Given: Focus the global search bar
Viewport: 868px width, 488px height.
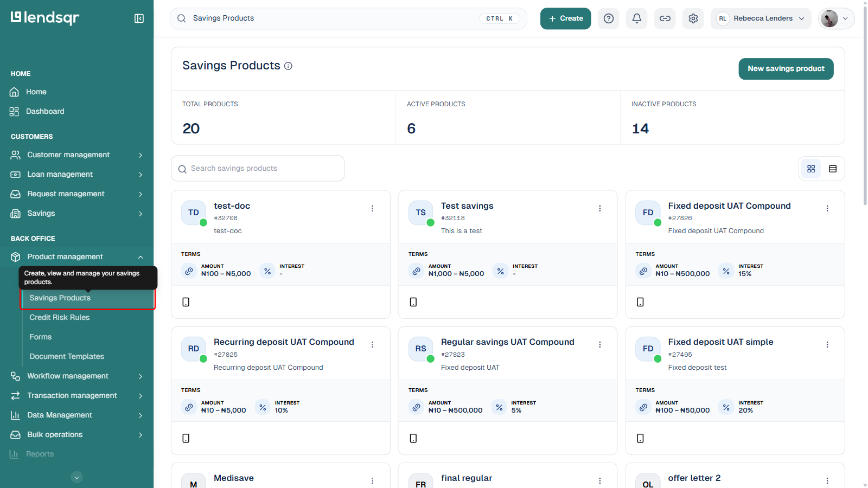Looking at the screenshot, I should tap(349, 18).
